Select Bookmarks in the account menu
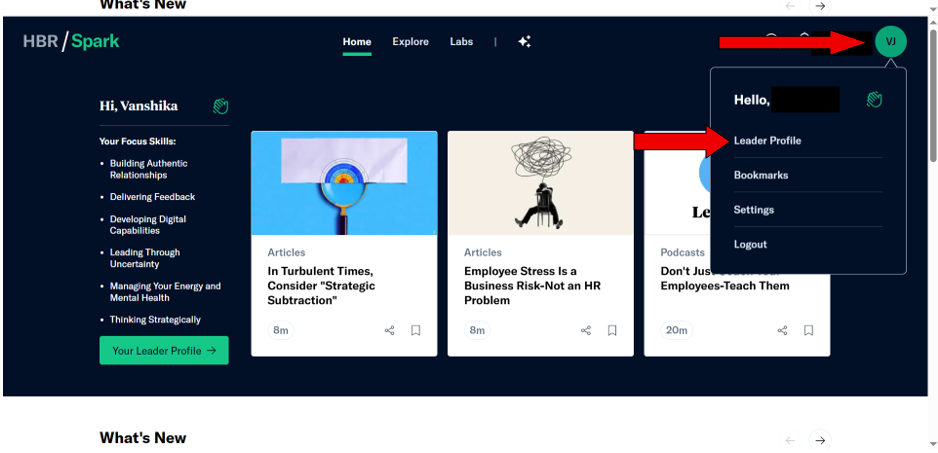This screenshot has height=453, width=938. (760, 175)
